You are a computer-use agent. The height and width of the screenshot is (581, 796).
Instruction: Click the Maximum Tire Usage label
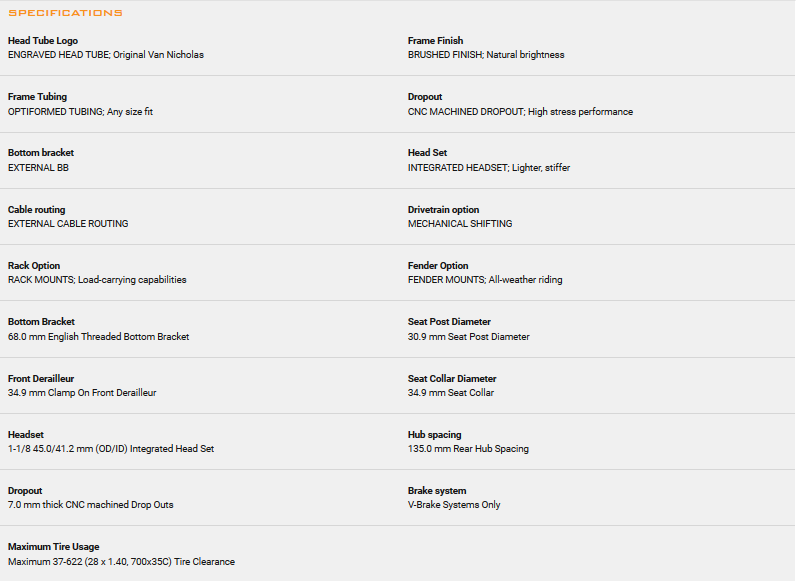54,547
